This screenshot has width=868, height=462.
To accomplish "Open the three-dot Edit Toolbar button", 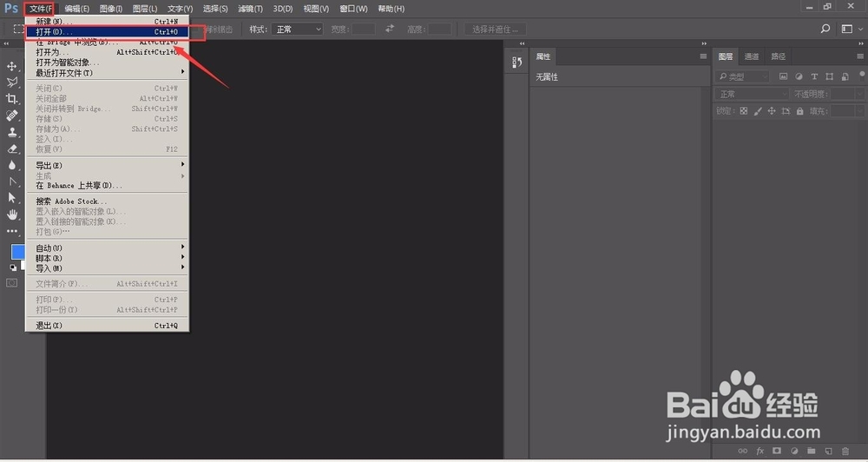I will 11,231.
